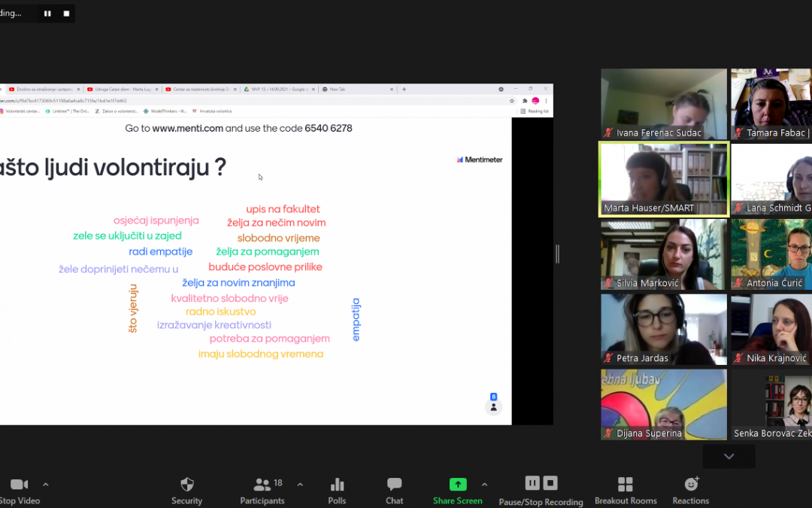Click the Stop Video camera icon
The height and width of the screenshot is (508, 812).
pos(19,484)
